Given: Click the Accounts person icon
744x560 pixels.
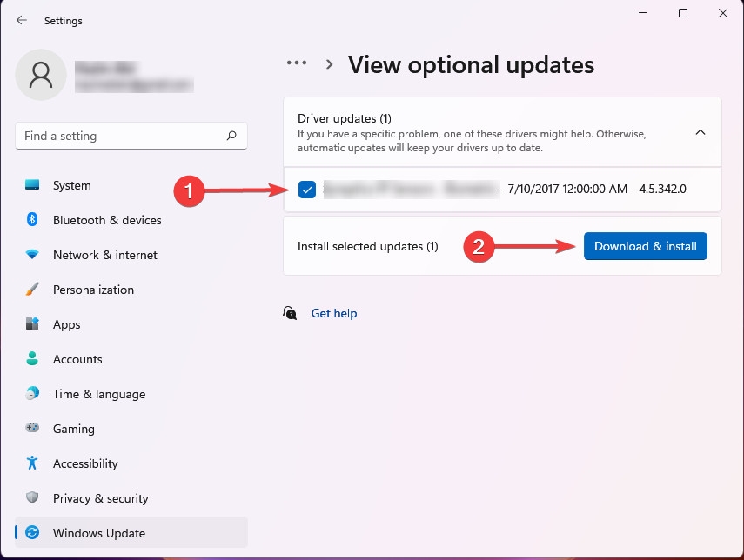Looking at the screenshot, I should [32, 358].
